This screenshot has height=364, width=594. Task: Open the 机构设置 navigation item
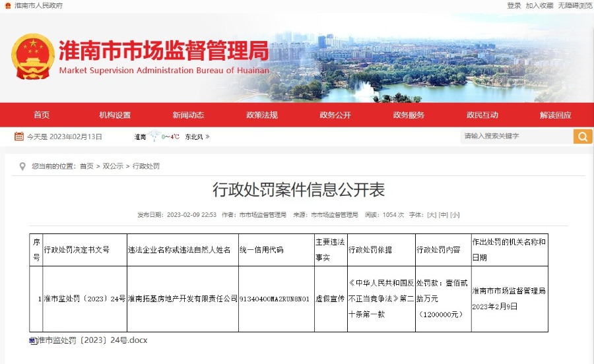[x=115, y=115]
